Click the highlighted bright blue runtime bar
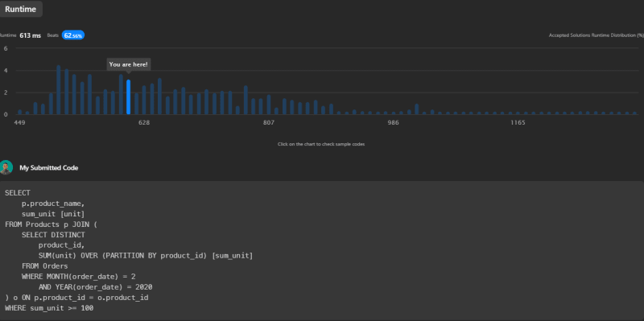This screenshot has height=321, width=644. click(128, 97)
